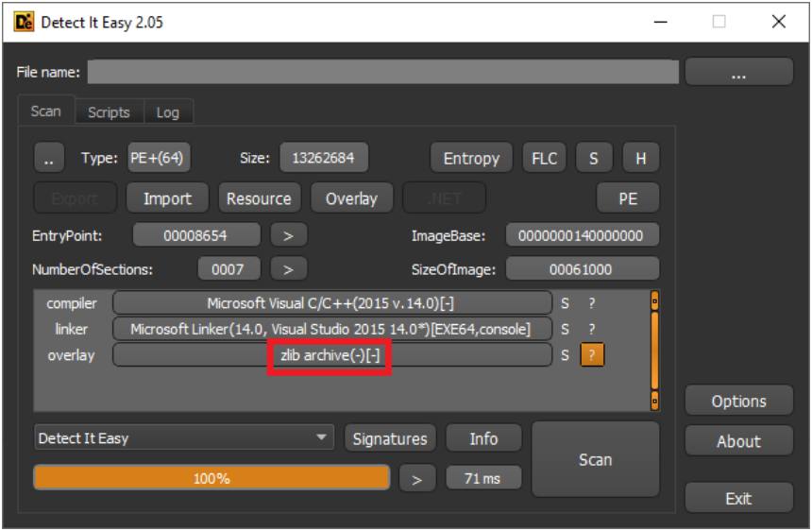This screenshot has width=812, height=531.
Task: Click the Info button
Action: [x=483, y=438]
